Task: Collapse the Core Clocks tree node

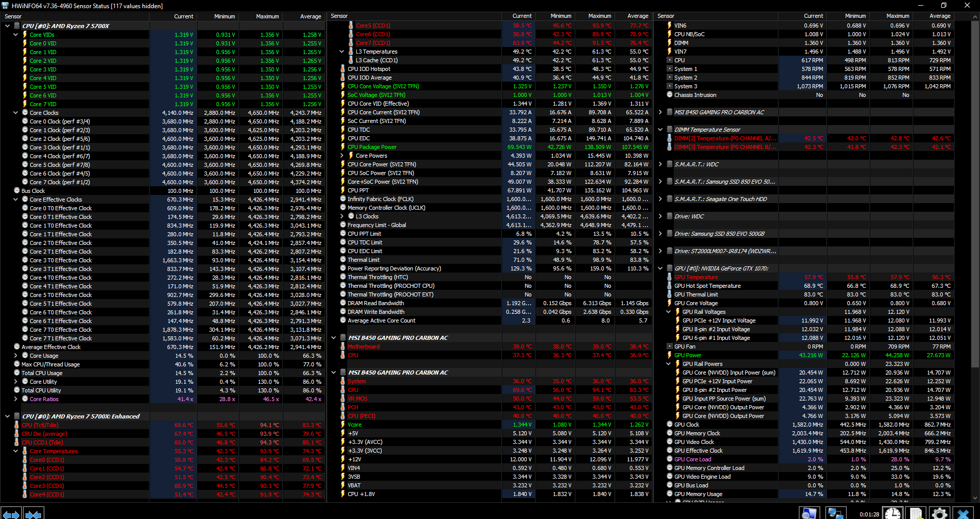Action: click(15, 113)
